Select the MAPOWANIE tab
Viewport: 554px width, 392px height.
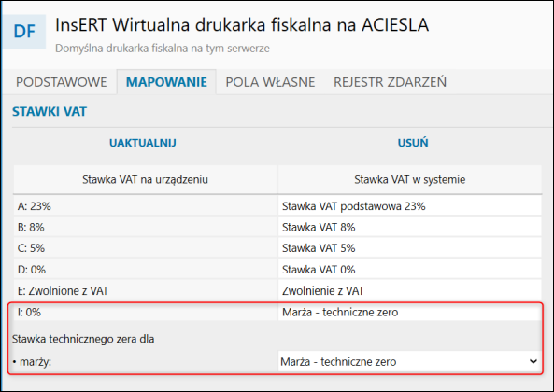click(x=166, y=82)
